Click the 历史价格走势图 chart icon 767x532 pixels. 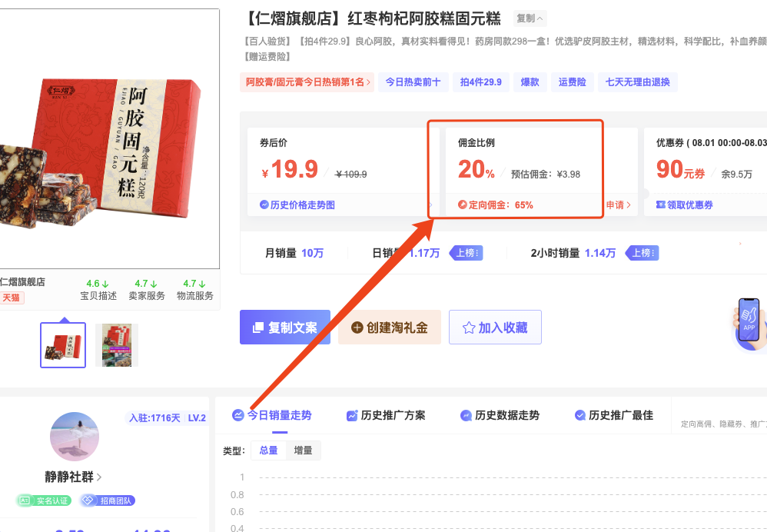[264, 204]
